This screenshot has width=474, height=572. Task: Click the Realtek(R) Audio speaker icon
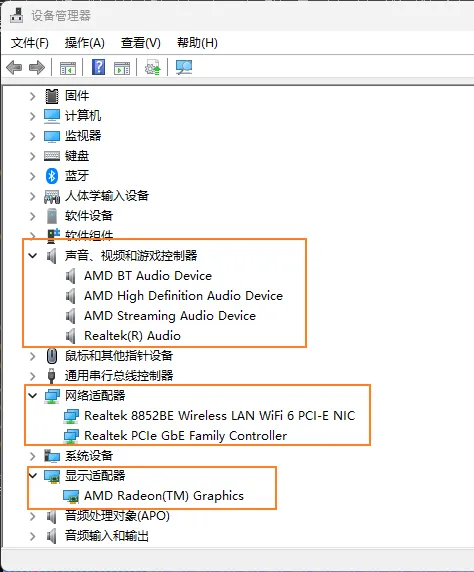pyautogui.click(x=71, y=336)
